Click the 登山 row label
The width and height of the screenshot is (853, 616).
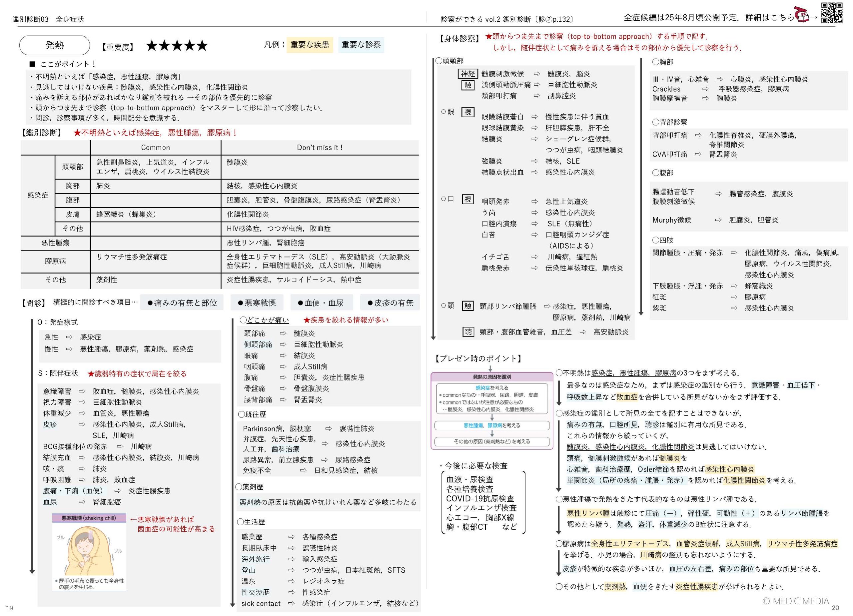248,570
